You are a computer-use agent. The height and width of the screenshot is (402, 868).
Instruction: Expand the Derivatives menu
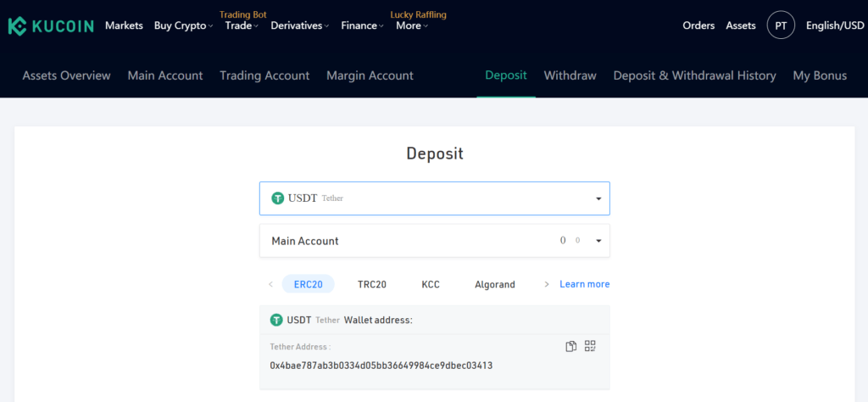pos(299,25)
